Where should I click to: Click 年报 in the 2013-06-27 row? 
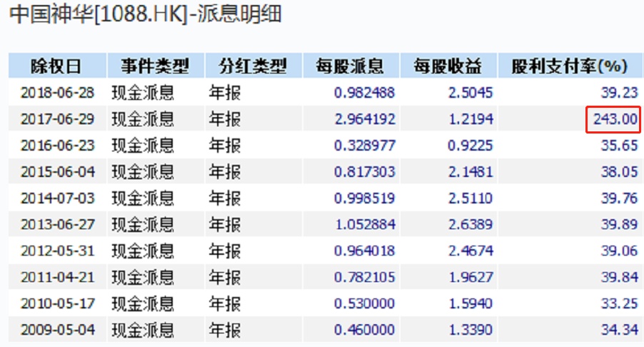225,224
